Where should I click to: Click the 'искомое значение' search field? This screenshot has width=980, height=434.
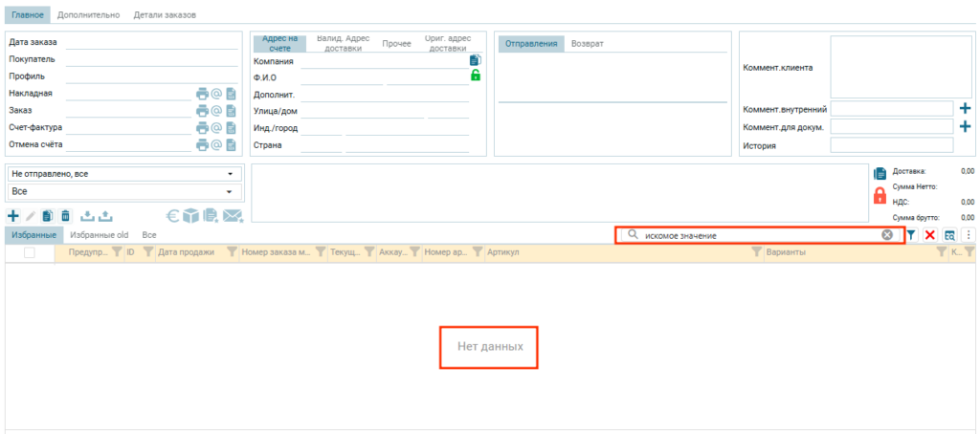(x=756, y=235)
